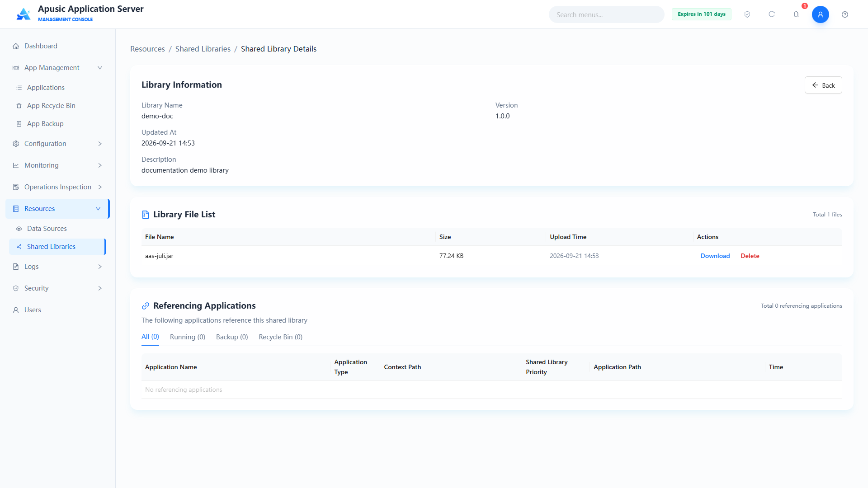868x488 pixels.
Task: Focus the Search menus input
Action: pyautogui.click(x=607, y=14)
